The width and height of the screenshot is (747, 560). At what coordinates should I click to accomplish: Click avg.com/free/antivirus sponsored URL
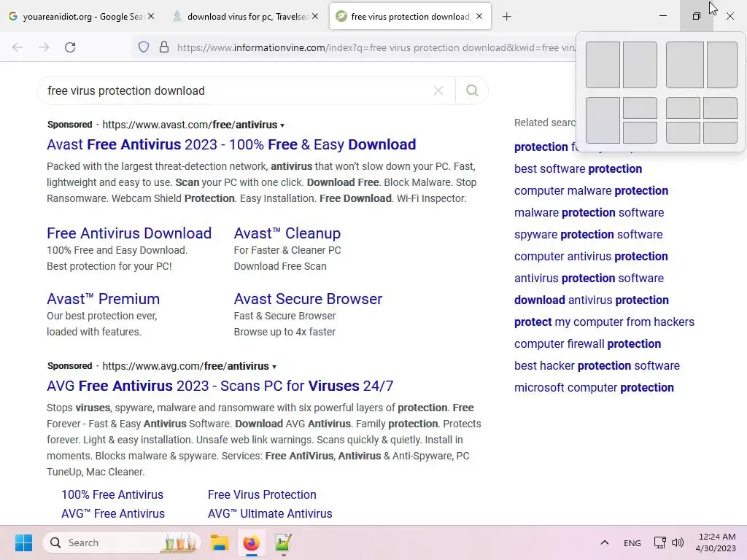tap(186, 366)
